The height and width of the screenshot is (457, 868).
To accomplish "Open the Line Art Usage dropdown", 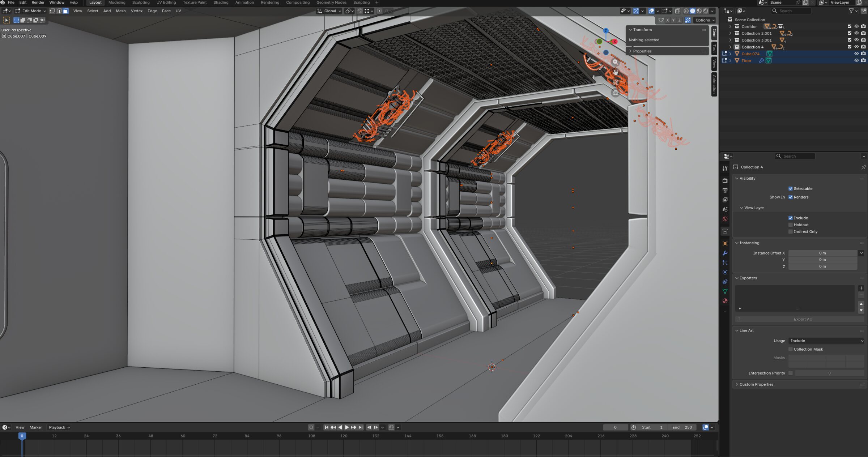I will [826, 341].
